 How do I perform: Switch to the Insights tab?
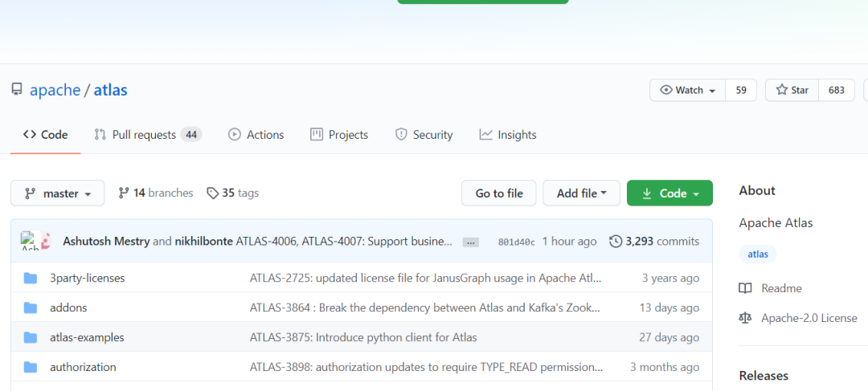[x=508, y=134]
